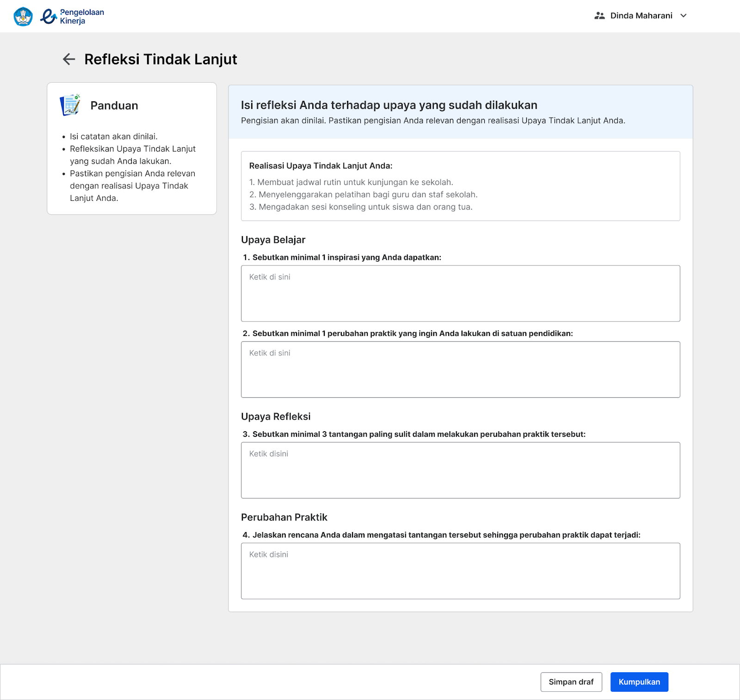Submit with the Kumpulkan button
The width and height of the screenshot is (740, 700).
[x=639, y=682]
